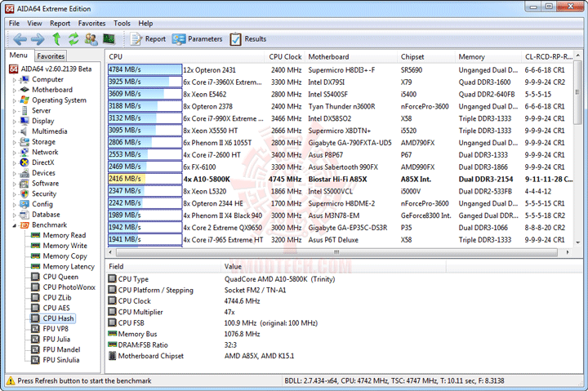Go back with the blue left arrow
Image resolution: width=588 pixels, height=391 pixels.
pos(20,39)
